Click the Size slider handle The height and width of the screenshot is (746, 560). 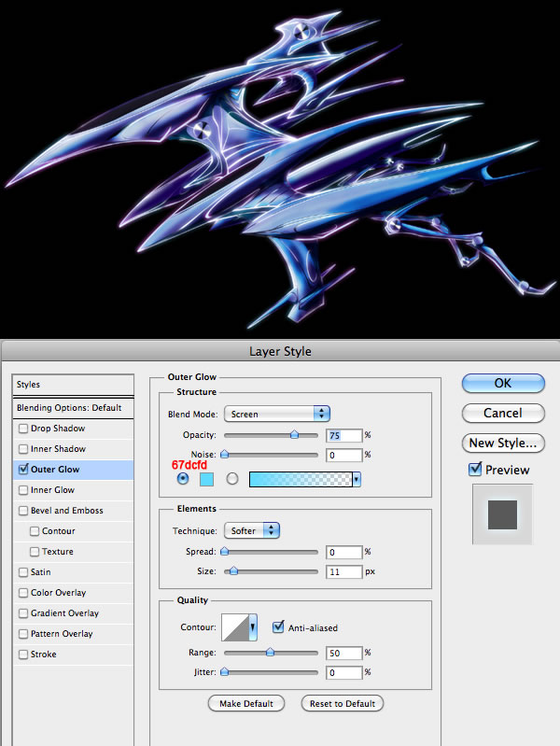233,570
